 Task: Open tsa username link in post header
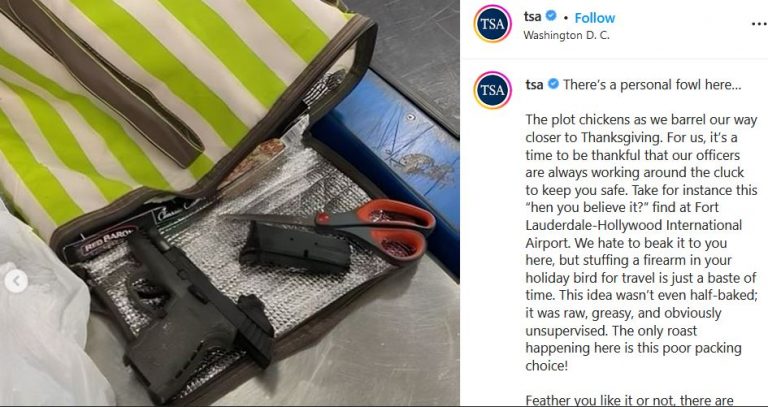coord(532,16)
